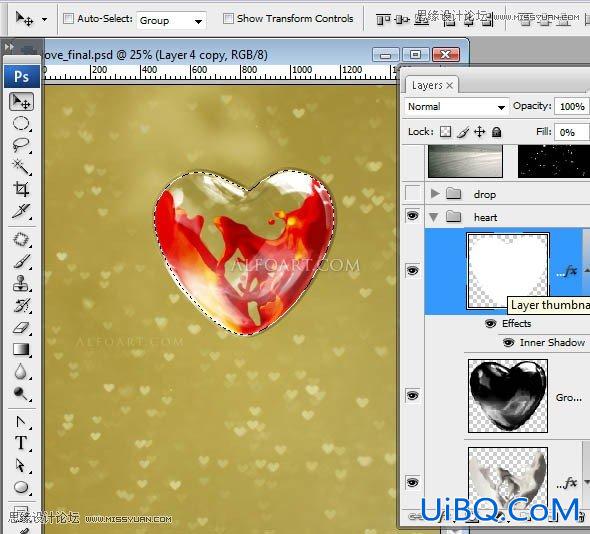This screenshot has width=590, height=534.
Task: Hide the black heart Gro... layer
Action: [413, 396]
